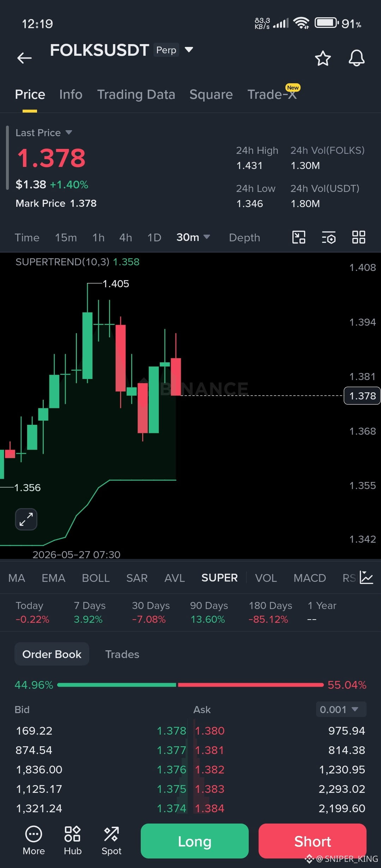Tap the Today -0.22% performance
The width and height of the screenshot is (381, 868).
point(32,612)
